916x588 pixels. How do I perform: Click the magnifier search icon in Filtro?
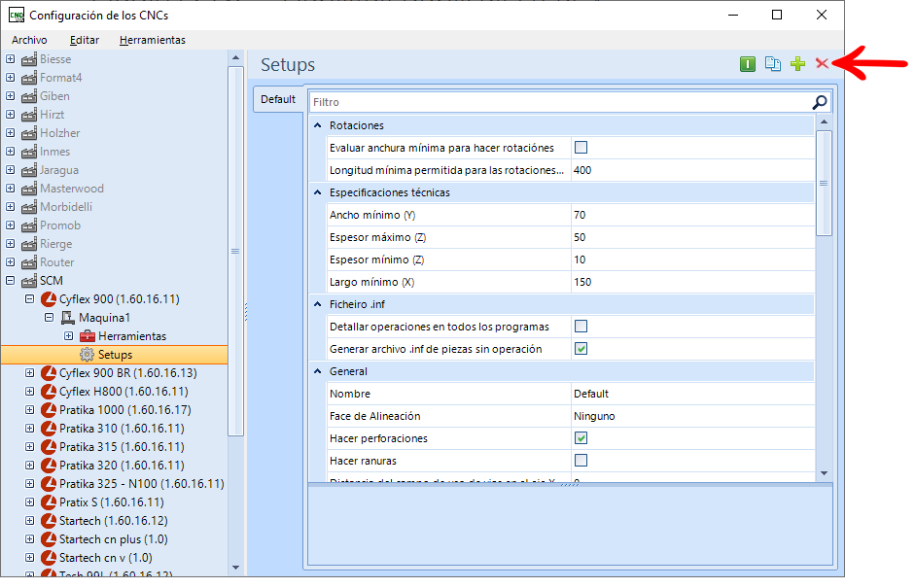coord(820,102)
